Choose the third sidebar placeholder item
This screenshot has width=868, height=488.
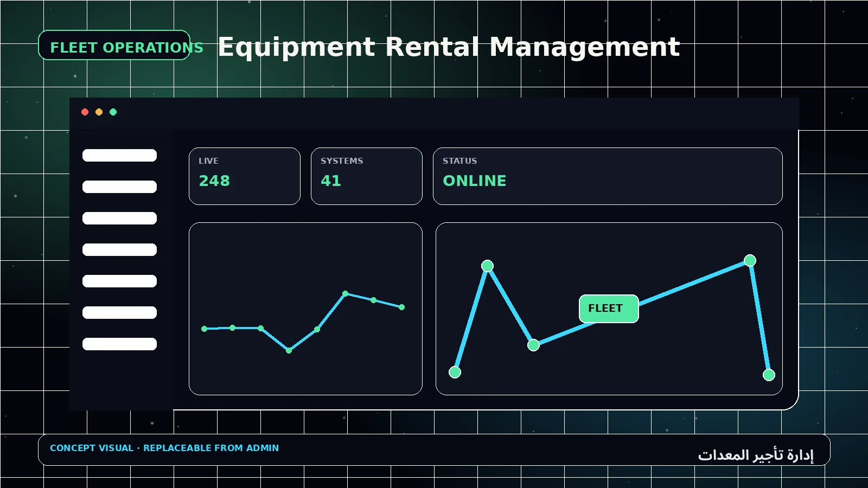tap(119, 218)
